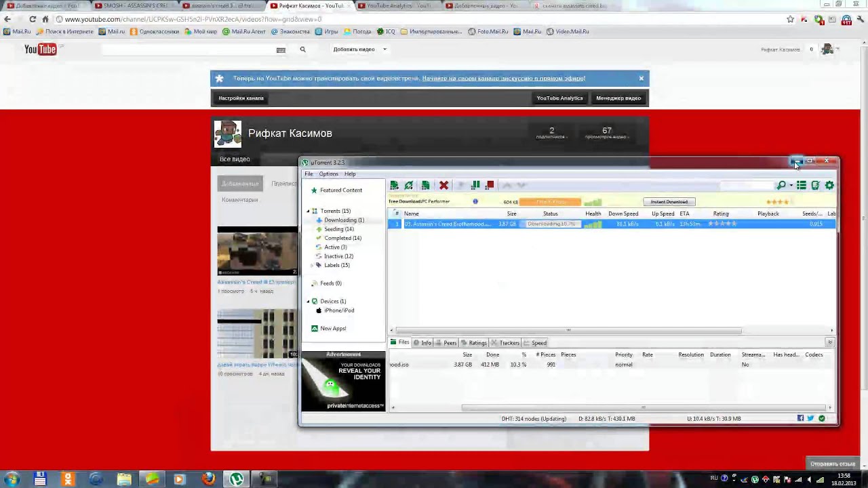This screenshot has width=868, height=488.
Task: Reload the page in browser
Action: click(x=32, y=19)
